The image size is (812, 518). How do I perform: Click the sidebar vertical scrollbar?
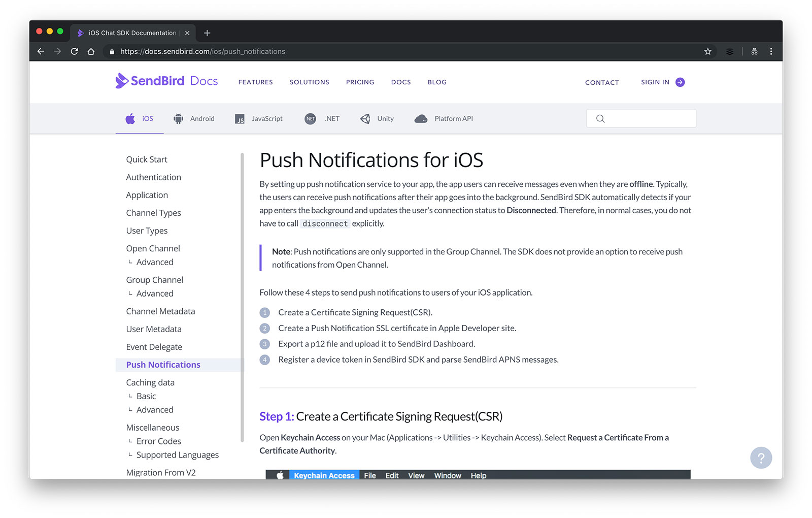pos(243,297)
